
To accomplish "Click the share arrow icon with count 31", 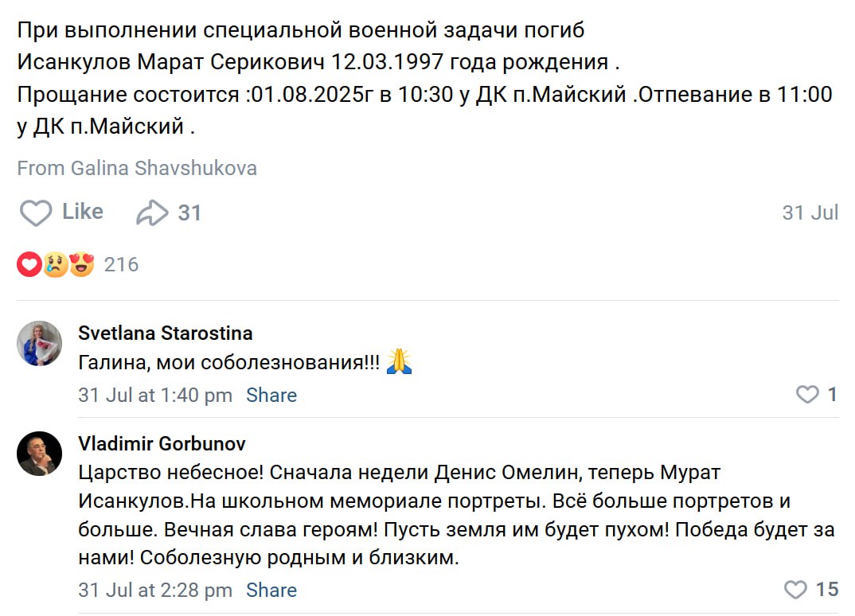I will [x=152, y=212].
